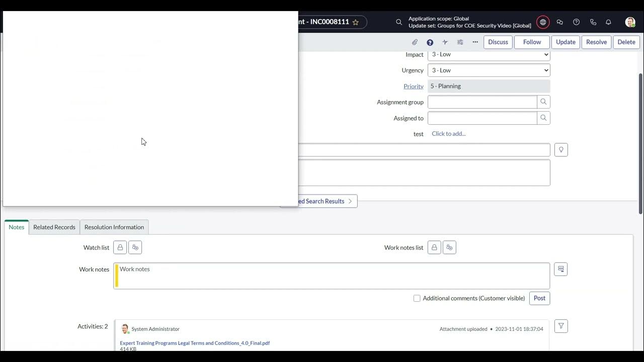This screenshot has width=644, height=362.
Task: Add me to the Watch list
Action: [135, 247]
